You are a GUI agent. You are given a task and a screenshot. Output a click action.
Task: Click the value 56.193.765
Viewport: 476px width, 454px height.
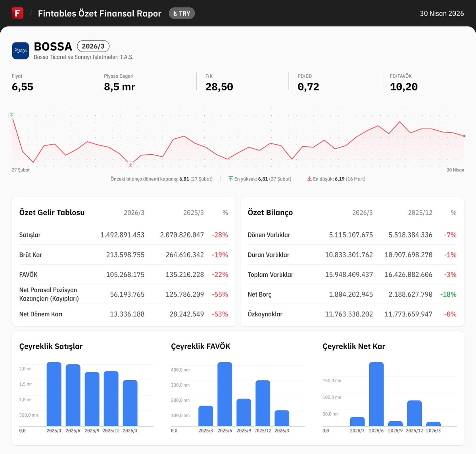[127, 294]
